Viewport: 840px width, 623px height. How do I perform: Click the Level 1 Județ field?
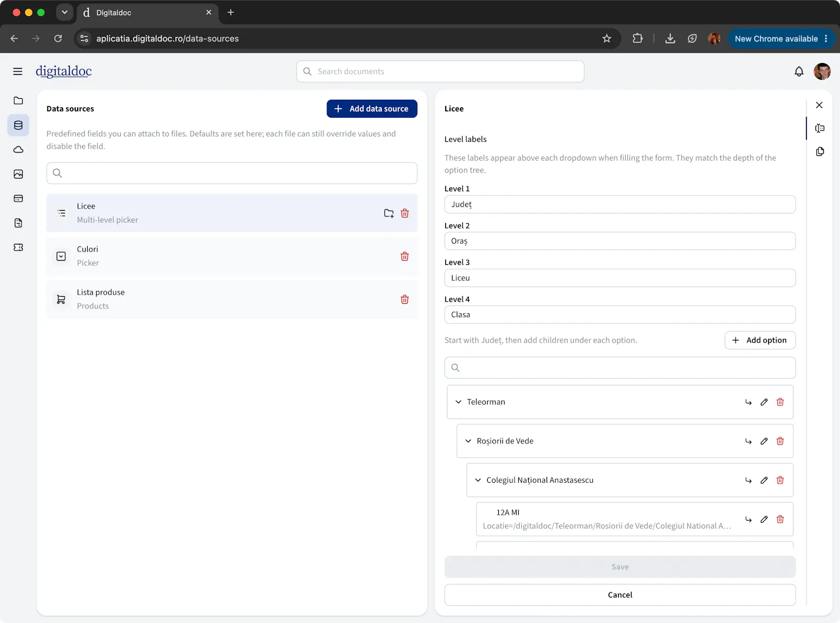point(620,204)
